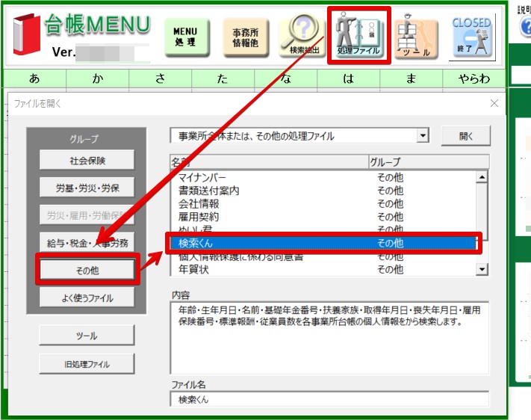531x420 pixels.
Task: Click the red book 台帳MENU logo
Action: click(27, 34)
